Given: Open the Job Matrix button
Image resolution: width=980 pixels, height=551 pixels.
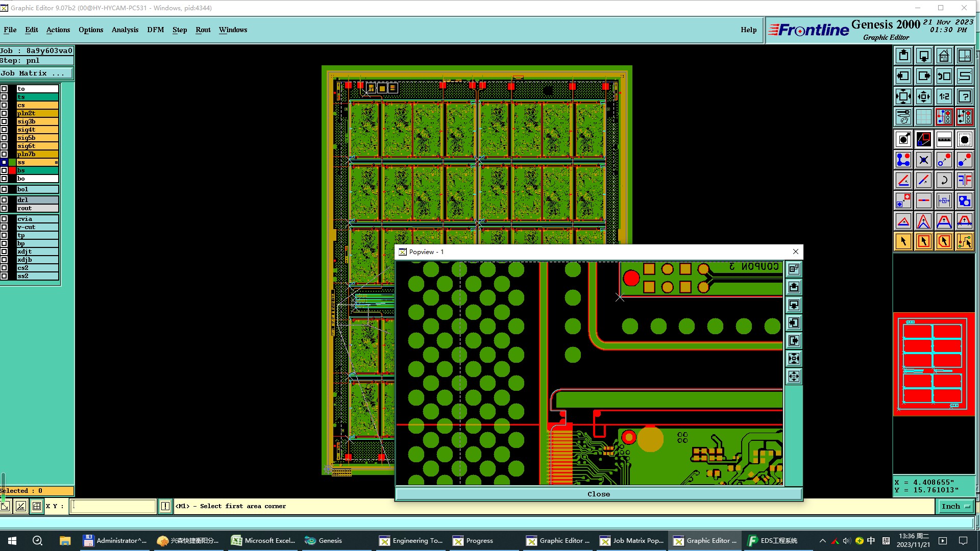Looking at the screenshot, I should 36,73.
